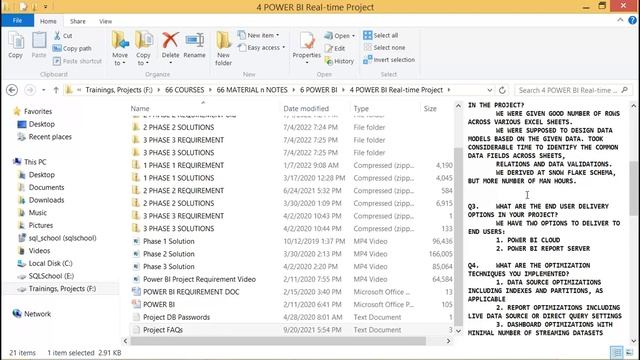Viewport: 640px width, 360px height.
Task: Select Favorites in the navigation pane
Action: tap(38, 111)
